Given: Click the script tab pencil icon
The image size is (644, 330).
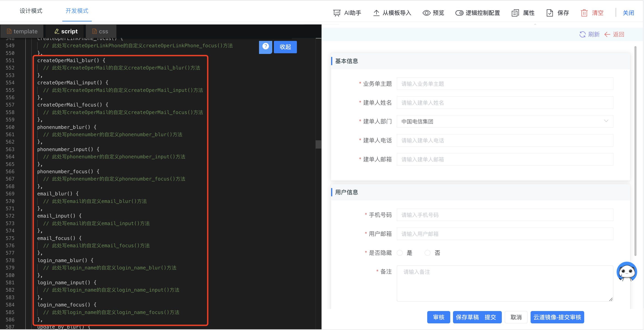Looking at the screenshot, I should [x=57, y=31].
